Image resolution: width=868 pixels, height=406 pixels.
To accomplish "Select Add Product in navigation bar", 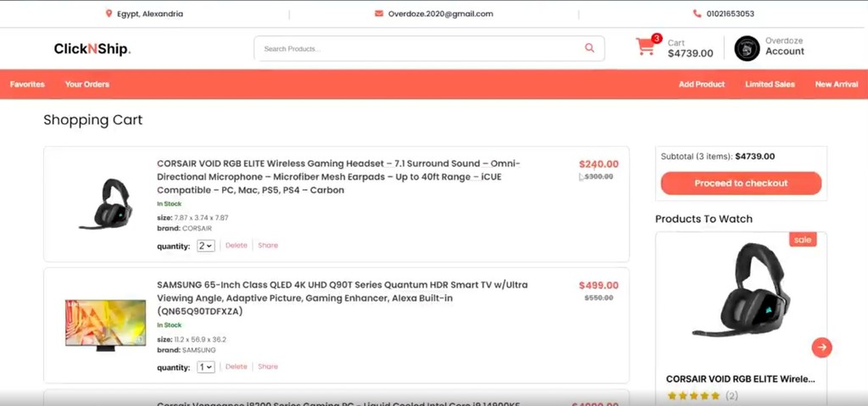I will tap(701, 84).
